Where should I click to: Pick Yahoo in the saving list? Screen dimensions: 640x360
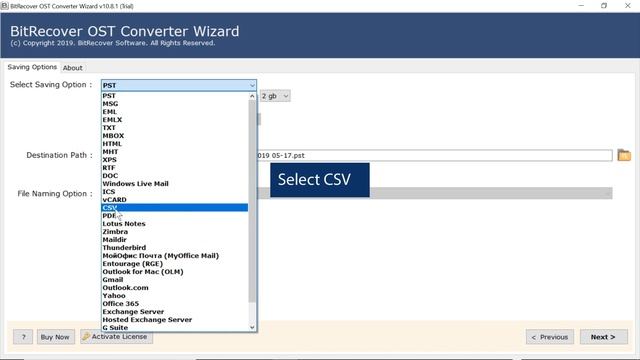[x=175, y=296]
